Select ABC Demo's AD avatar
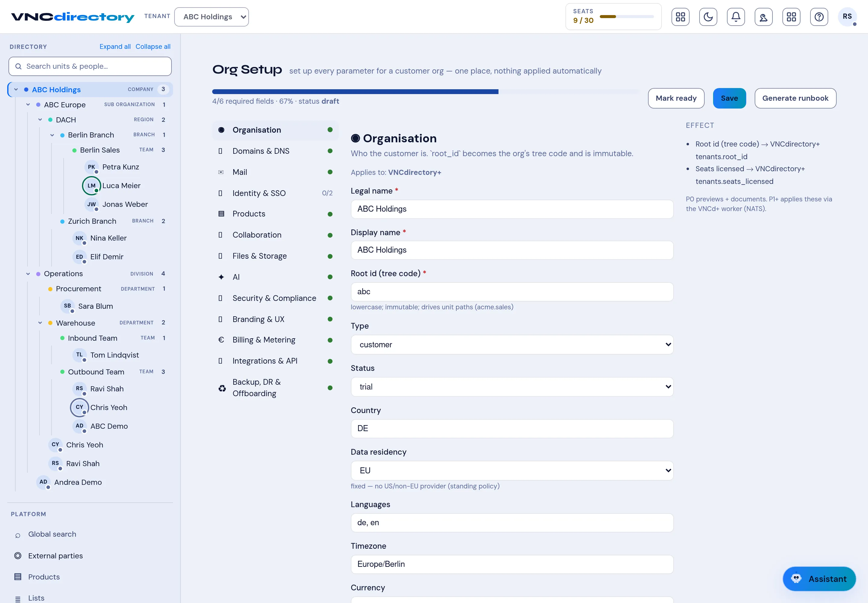The image size is (868, 603). click(x=79, y=426)
